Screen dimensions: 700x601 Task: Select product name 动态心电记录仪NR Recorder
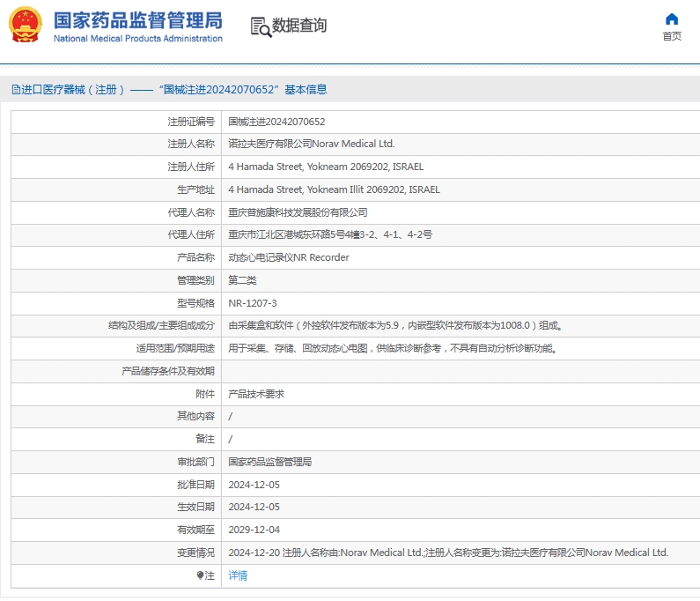pyautogui.click(x=289, y=257)
